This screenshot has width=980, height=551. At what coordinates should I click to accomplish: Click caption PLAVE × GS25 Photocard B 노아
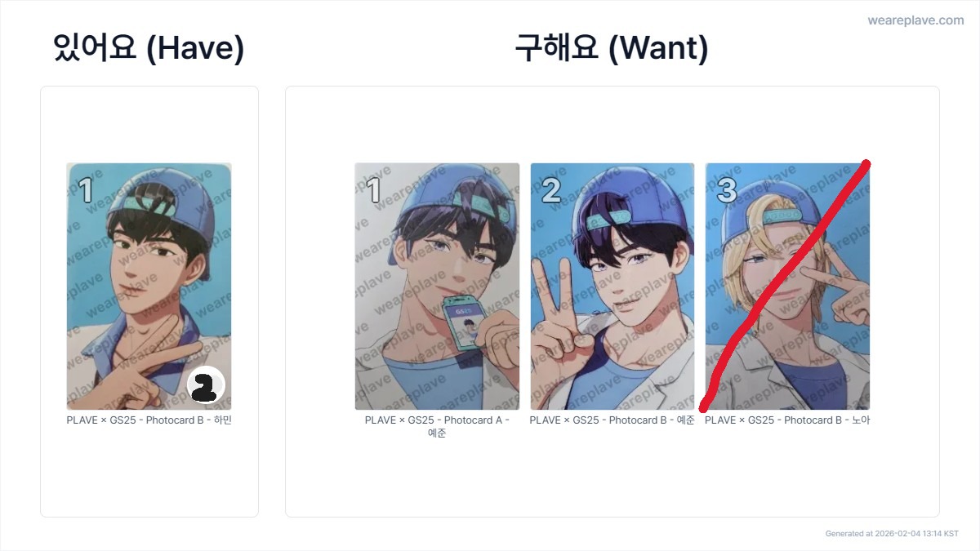coord(787,420)
